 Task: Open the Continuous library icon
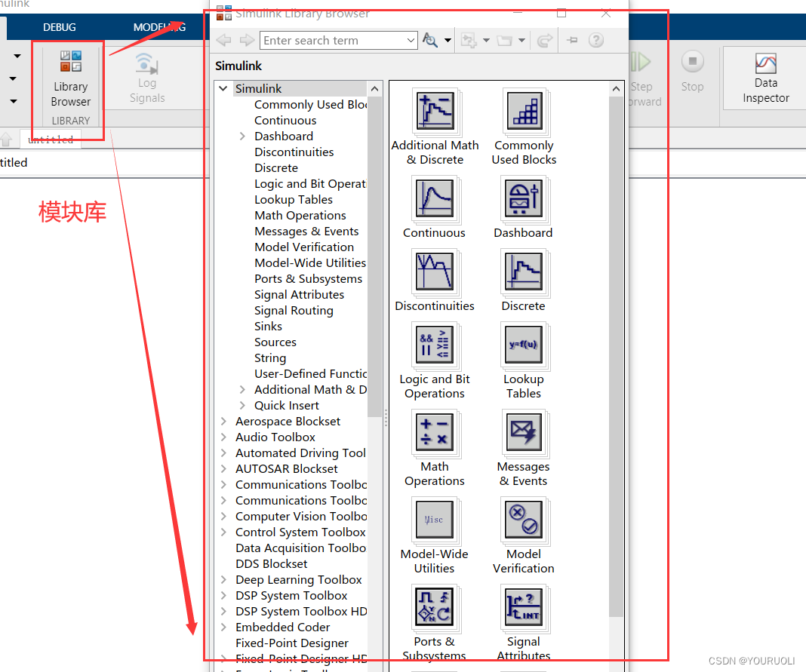(x=435, y=198)
